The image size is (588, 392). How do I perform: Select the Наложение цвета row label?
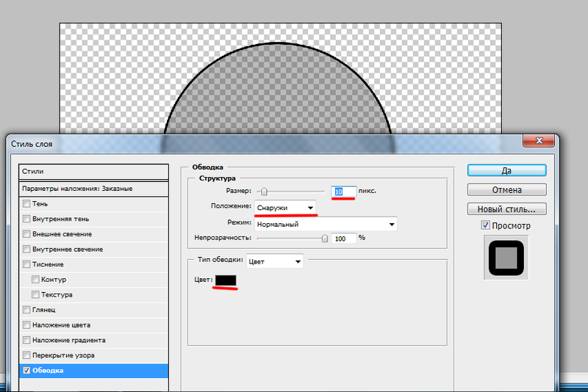pyautogui.click(x=62, y=325)
